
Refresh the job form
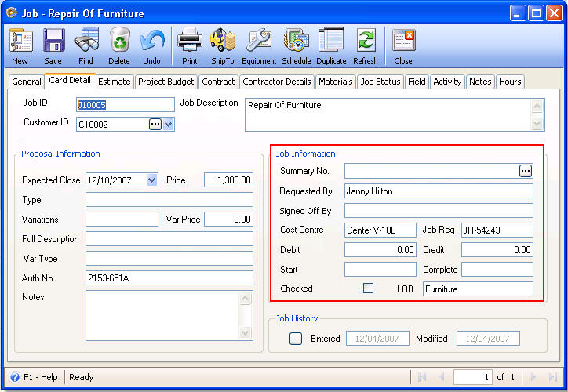coord(366,44)
